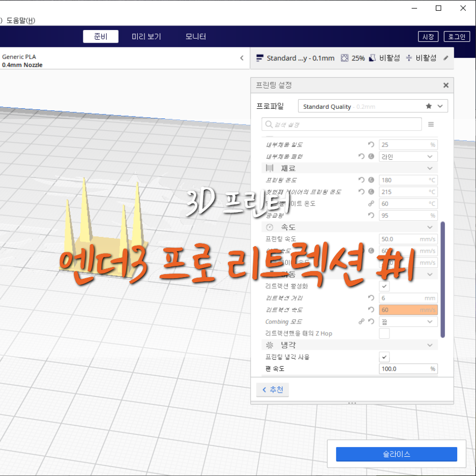Image resolution: width=476 pixels, height=476 pixels.
Task: Close the 프린팅 설정 panel
Action: coord(445,85)
